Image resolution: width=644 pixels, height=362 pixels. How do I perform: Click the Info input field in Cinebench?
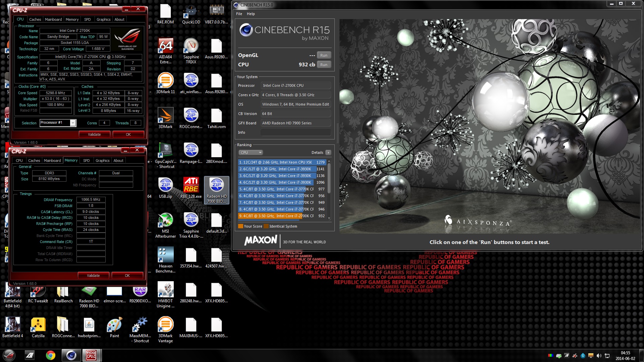(296, 132)
